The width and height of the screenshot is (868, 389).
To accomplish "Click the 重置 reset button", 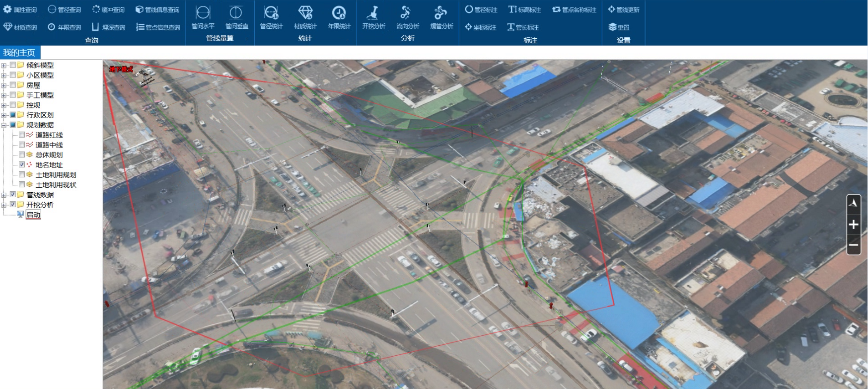I will 619,27.
